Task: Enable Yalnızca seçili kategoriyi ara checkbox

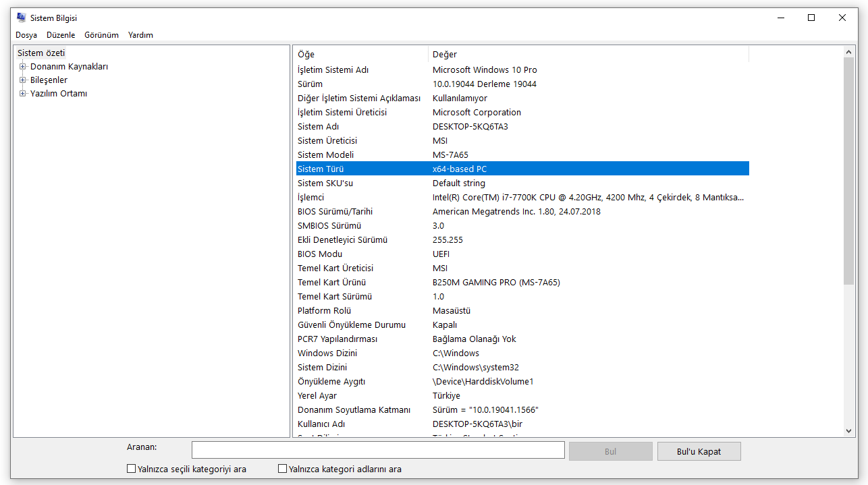Action: (132, 469)
